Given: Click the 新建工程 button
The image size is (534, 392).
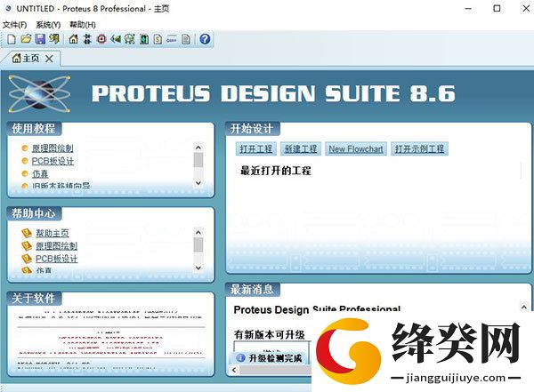Looking at the screenshot, I should click(301, 149).
